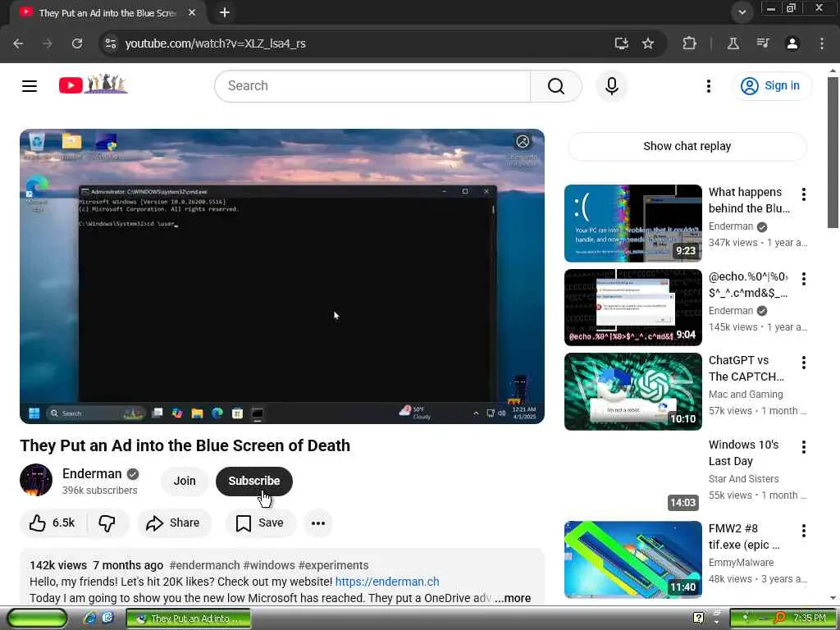840x630 pixels.
Task: Open options menu for 'Windows 10's Last Day'
Action: [x=804, y=447]
